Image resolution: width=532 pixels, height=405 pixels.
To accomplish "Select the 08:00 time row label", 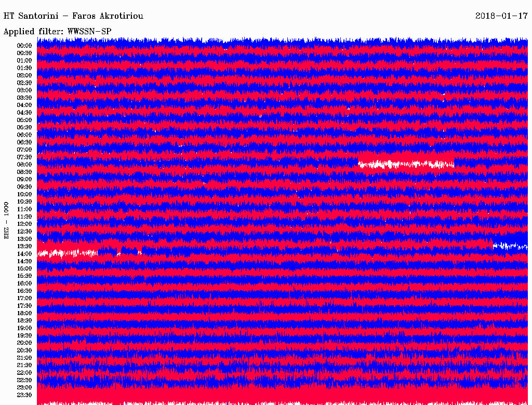I will (24, 165).
